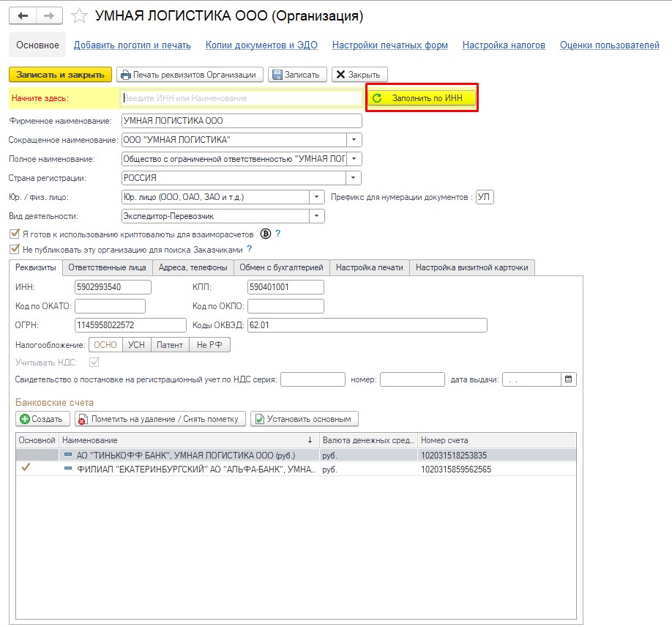This screenshot has height=627, width=672.
Task: Open Копии документов и ЭДО link
Action: pyautogui.click(x=261, y=45)
